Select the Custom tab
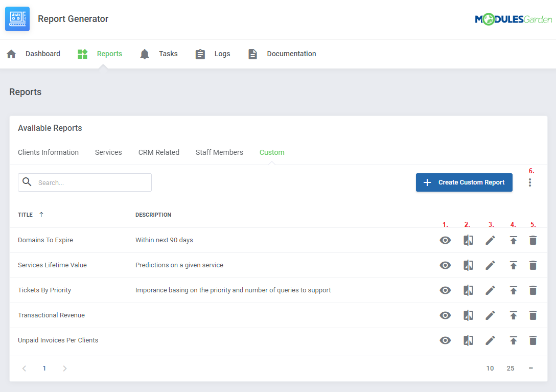This screenshot has width=556, height=392. point(272,152)
